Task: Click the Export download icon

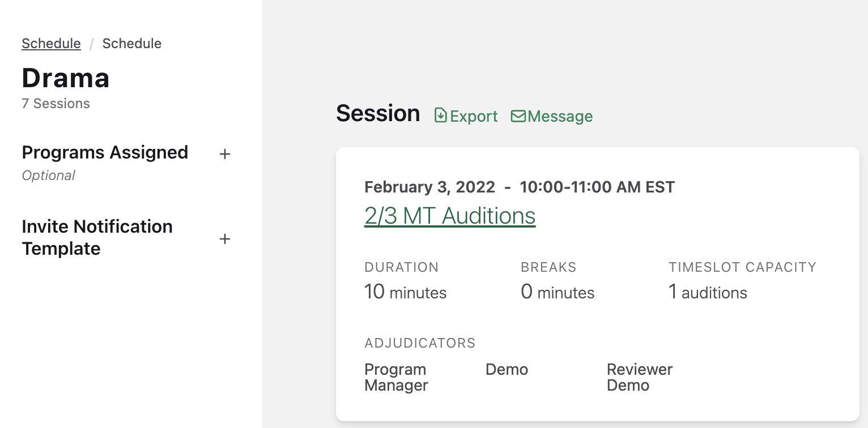Action: (x=441, y=115)
